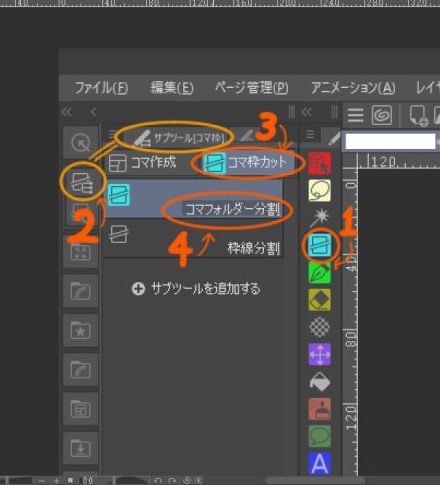This screenshot has width=440, height=485.
Task: Select the Fill bucket tool icon
Action: (x=320, y=381)
